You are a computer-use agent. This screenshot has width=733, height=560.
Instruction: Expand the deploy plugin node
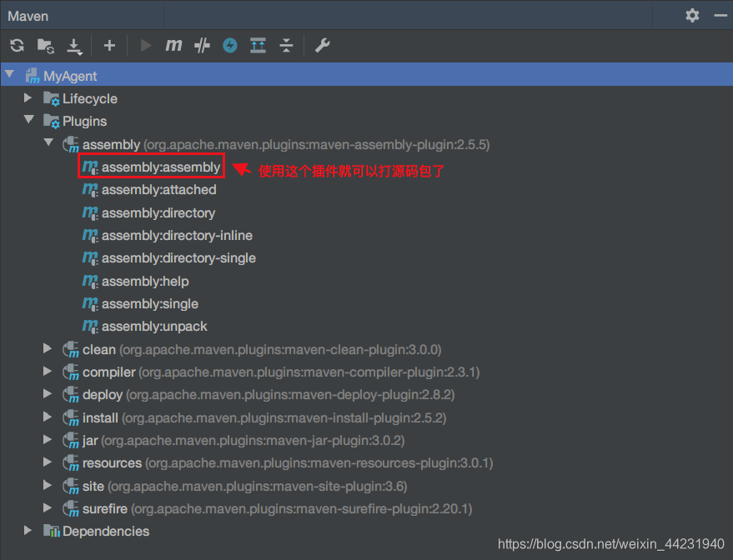click(48, 393)
